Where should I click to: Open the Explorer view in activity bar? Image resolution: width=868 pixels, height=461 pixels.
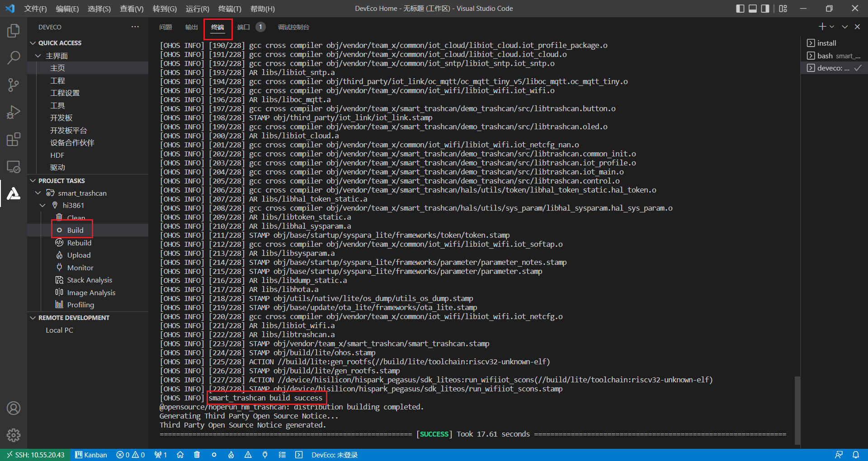click(x=14, y=31)
